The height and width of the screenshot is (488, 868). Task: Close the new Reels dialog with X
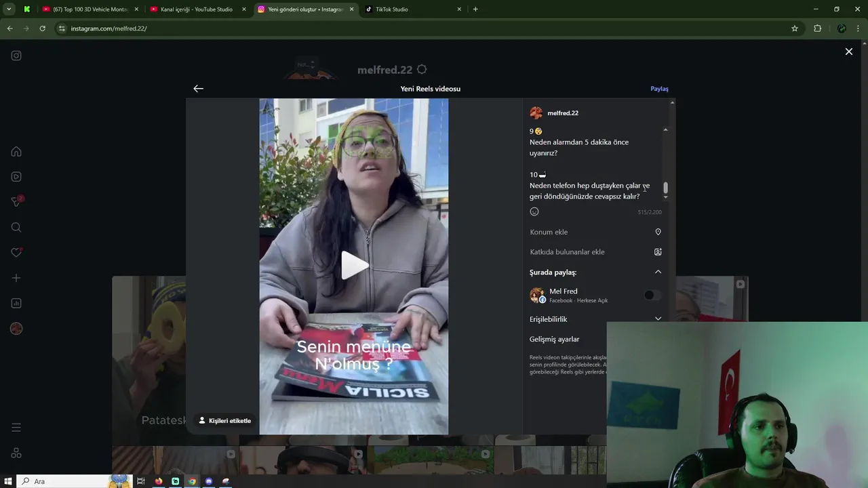pos(848,52)
